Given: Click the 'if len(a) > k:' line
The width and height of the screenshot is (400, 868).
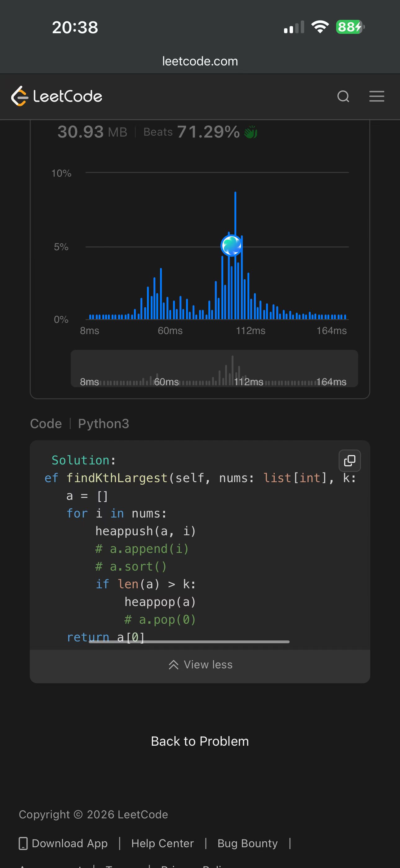Looking at the screenshot, I should (145, 584).
